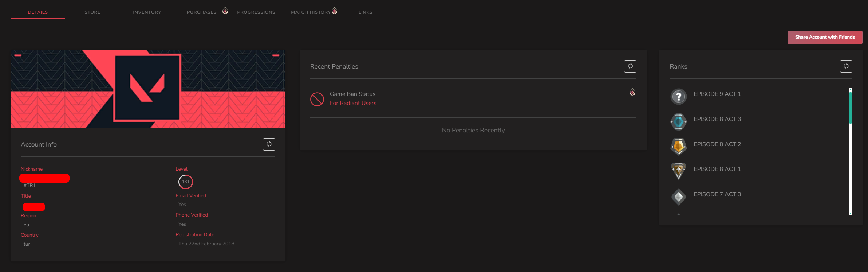Screen dimensions: 868x272
Task: Switch to the Inventory tab
Action: point(147,12)
